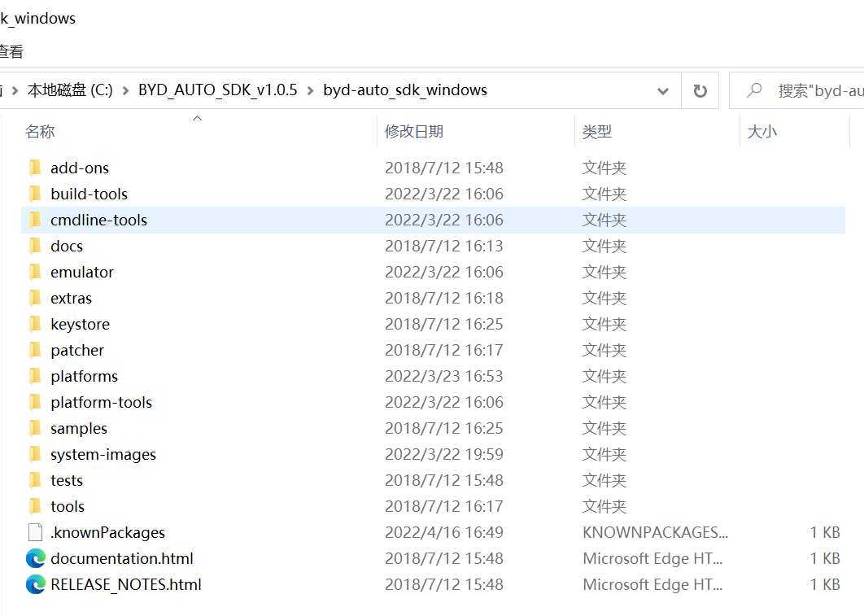The height and width of the screenshot is (616, 864).
Task: Sort files by 修改日期 column
Action: pyautogui.click(x=414, y=131)
